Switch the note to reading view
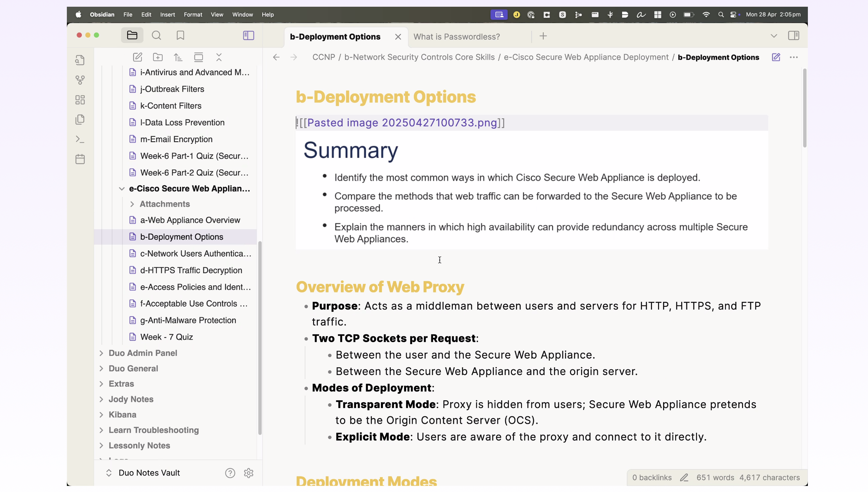 pos(776,57)
